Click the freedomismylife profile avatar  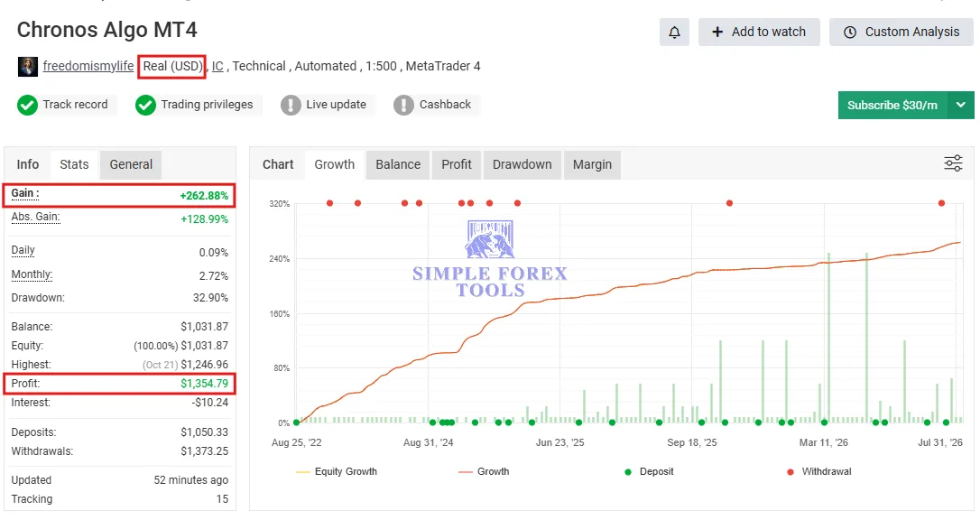click(x=27, y=66)
